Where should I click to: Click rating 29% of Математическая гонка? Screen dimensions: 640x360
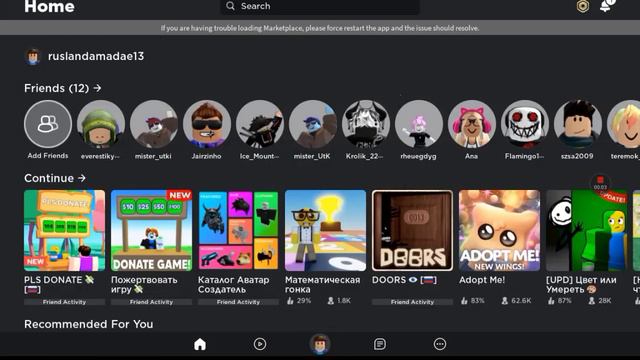click(299, 301)
